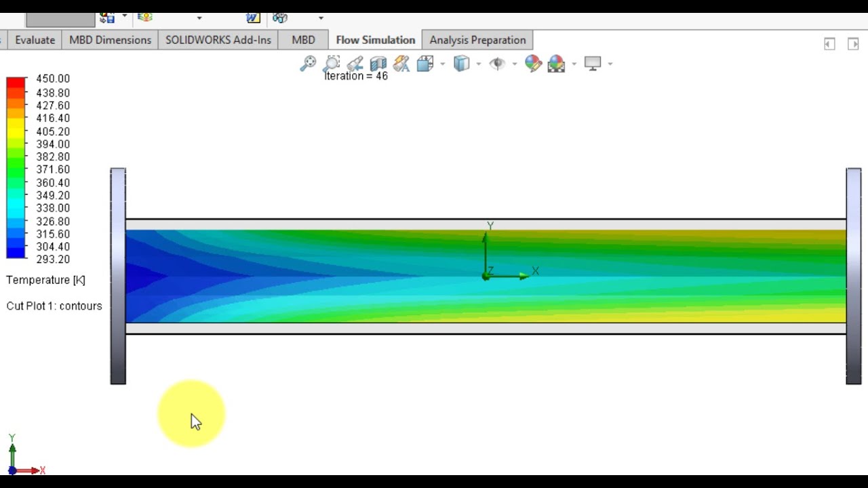Select the Flow Simulation tab
Viewport: 868px width, 488px height.
click(375, 40)
